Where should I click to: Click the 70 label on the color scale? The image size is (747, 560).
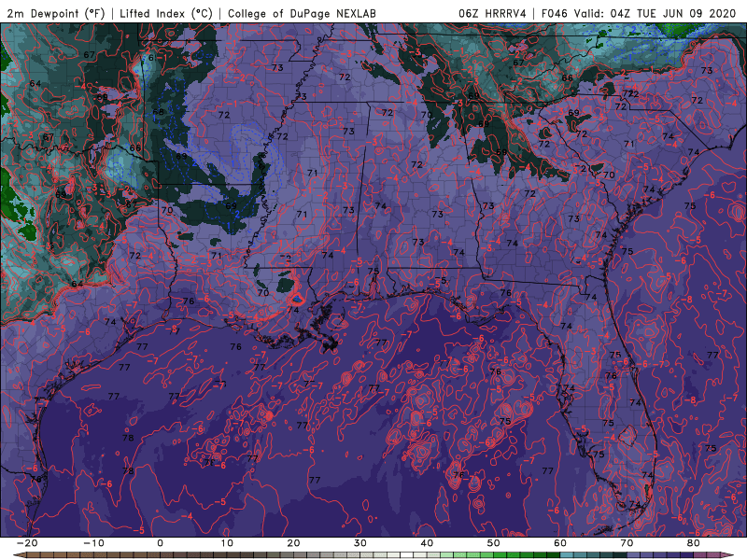tap(627, 543)
